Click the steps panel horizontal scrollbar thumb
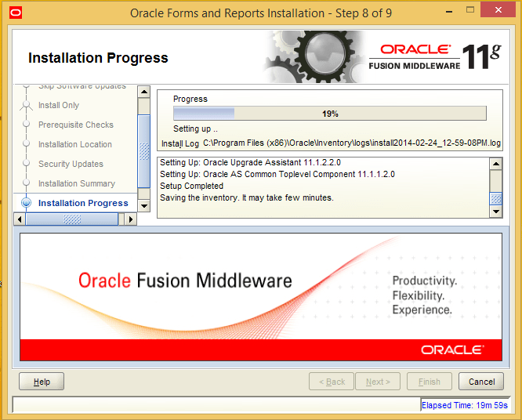This screenshot has height=420, width=522. 72,219
